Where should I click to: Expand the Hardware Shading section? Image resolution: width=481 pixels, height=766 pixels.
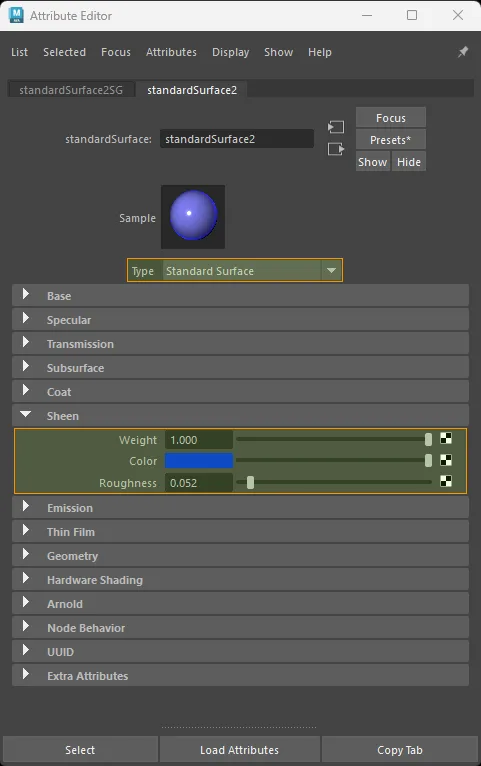pos(240,579)
